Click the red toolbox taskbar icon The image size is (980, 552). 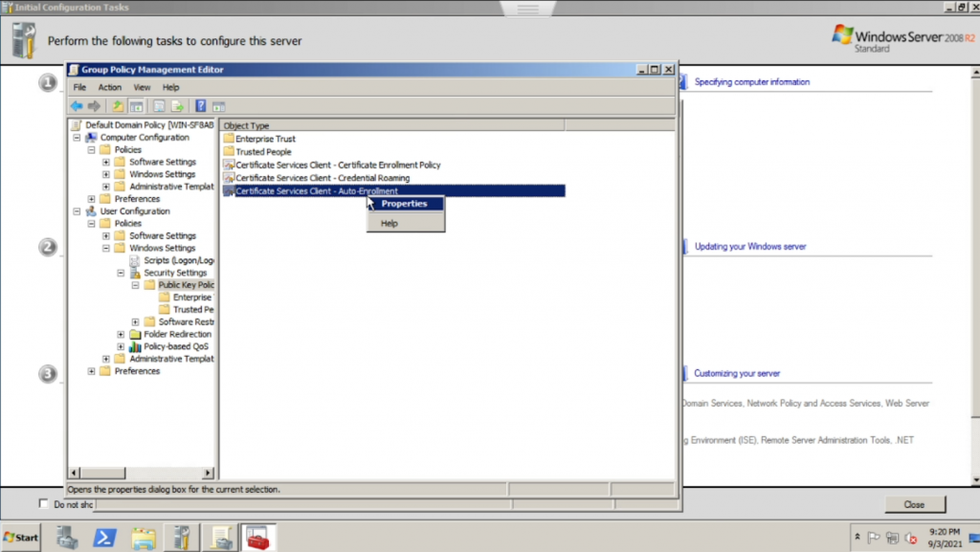(x=257, y=537)
